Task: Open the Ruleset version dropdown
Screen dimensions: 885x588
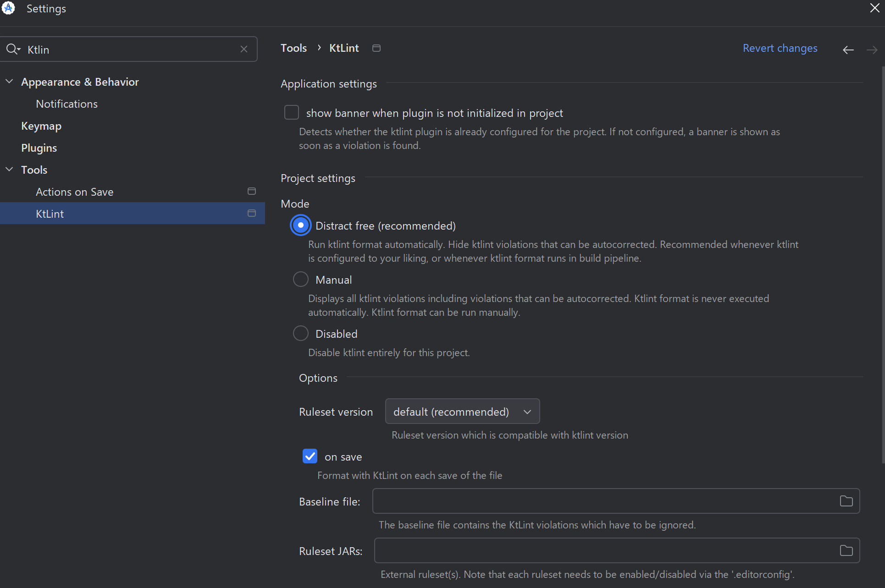Action: tap(462, 412)
